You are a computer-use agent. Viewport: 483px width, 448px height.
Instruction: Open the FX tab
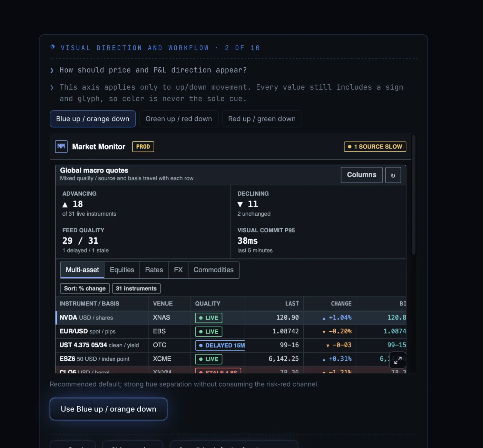178,270
